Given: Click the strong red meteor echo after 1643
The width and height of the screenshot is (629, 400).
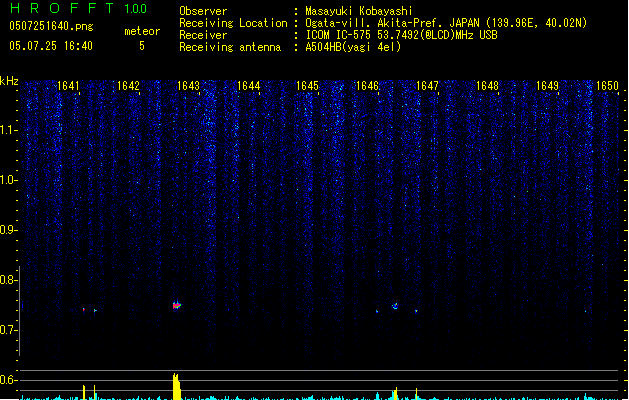Looking at the screenshot, I should click(x=177, y=306).
